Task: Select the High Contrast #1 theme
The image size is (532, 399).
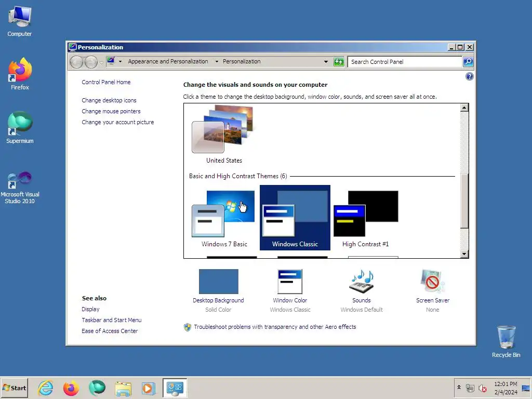Action: click(365, 218)
